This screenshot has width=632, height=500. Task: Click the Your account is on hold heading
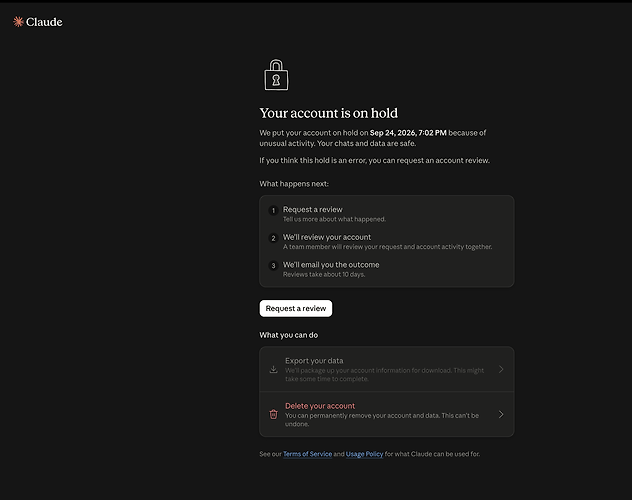pos(328,113)
